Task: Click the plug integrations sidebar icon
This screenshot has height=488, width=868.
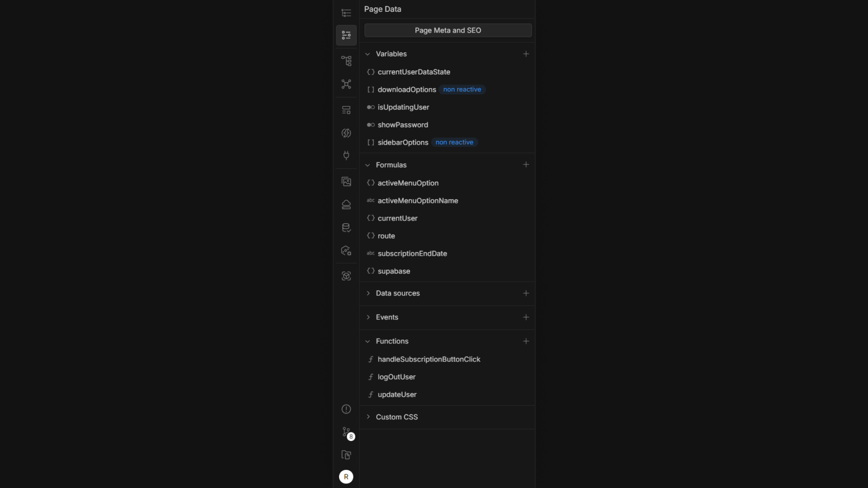Action: click(346, 155)
